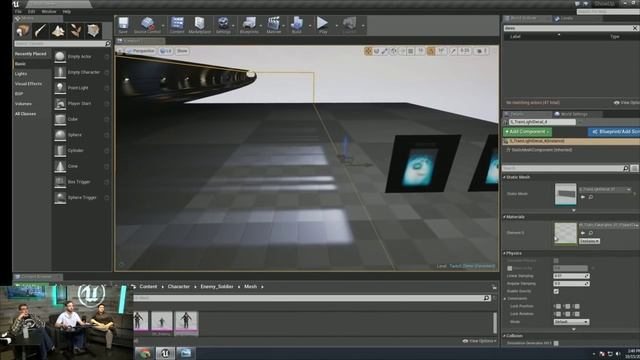Open the Static Mesh asset dropdown

605,190
